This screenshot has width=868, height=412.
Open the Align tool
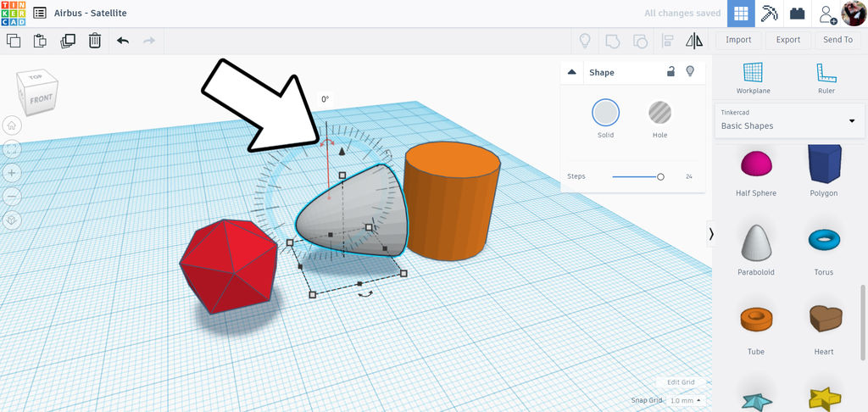pos(667,41)
